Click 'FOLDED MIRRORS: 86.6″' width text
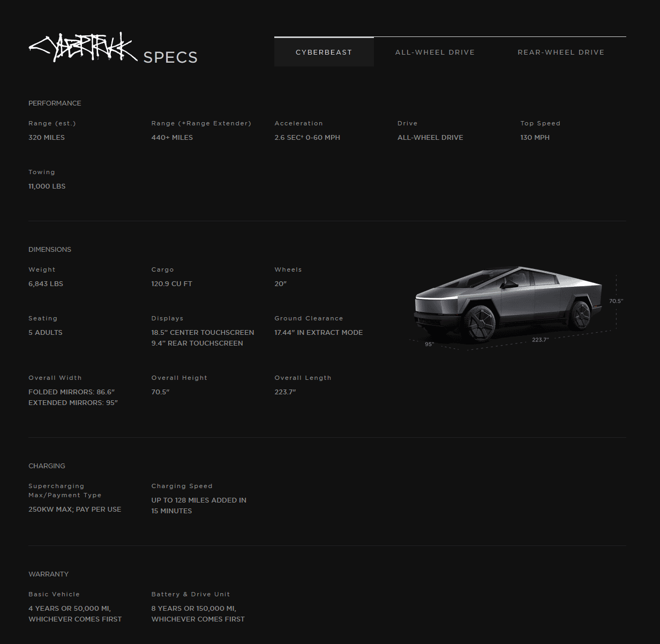Viewport: 660px width, 644px height. [72, 392]
